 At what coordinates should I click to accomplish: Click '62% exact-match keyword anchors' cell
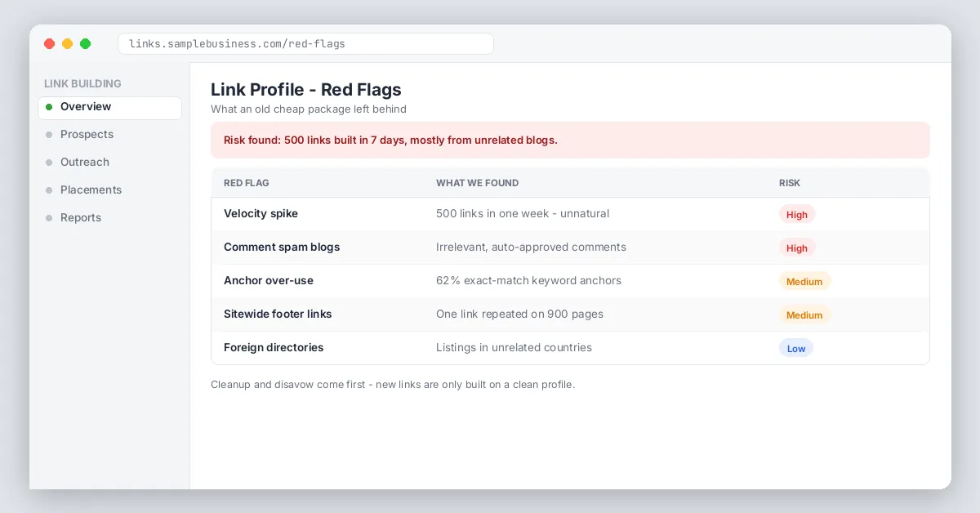pyautogui.click(x=528, y=281)
